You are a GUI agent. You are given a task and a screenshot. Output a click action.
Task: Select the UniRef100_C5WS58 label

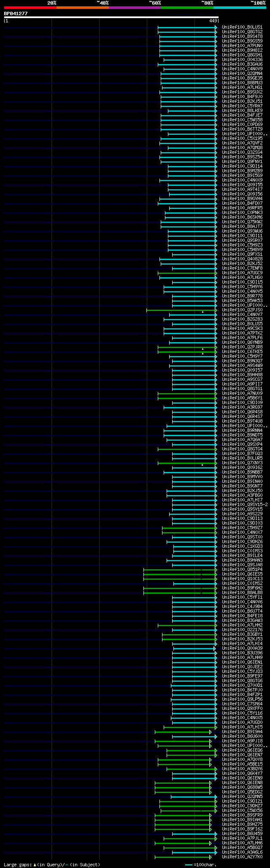(242, 120)
